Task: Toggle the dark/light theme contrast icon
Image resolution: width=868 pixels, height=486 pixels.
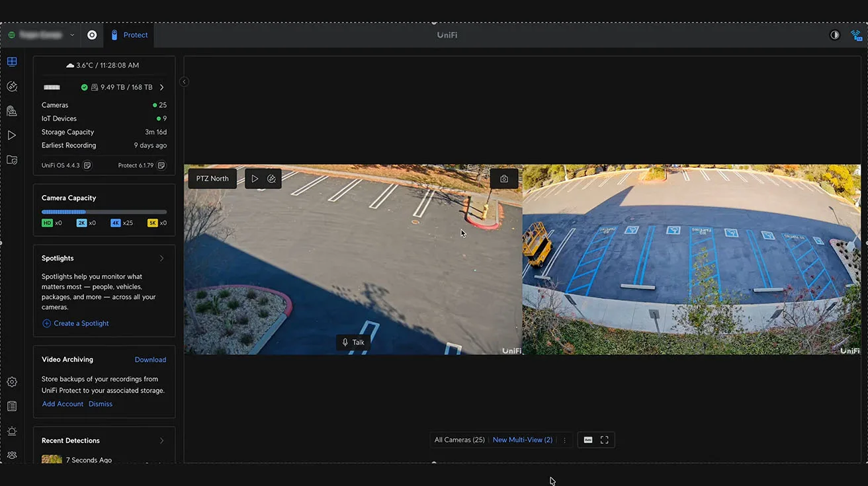Action: [835, 35]
